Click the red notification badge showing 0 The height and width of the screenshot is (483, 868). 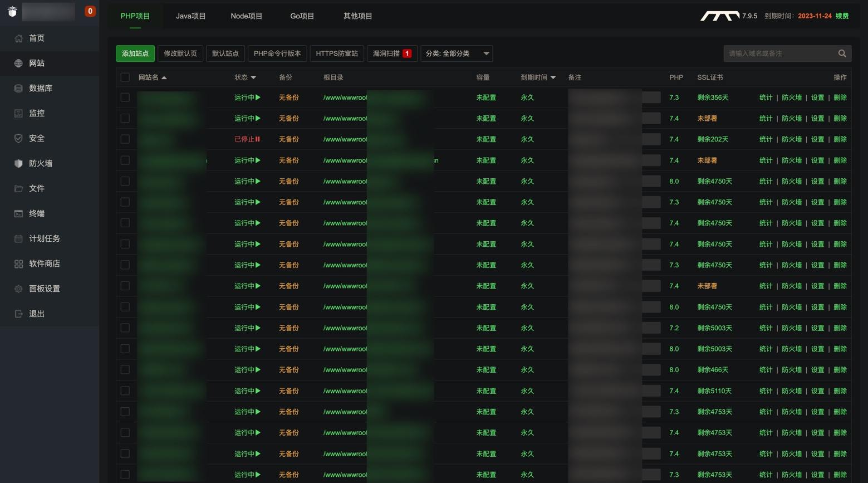[90, 11]
